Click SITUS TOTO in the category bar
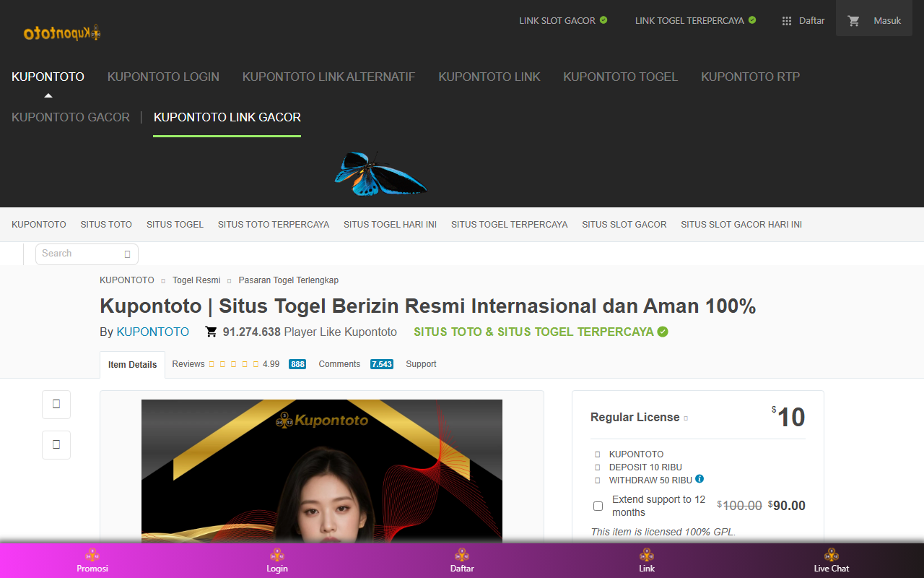Image resolution: width=924 pixels, height=578 pixels. tap(106, 225)
